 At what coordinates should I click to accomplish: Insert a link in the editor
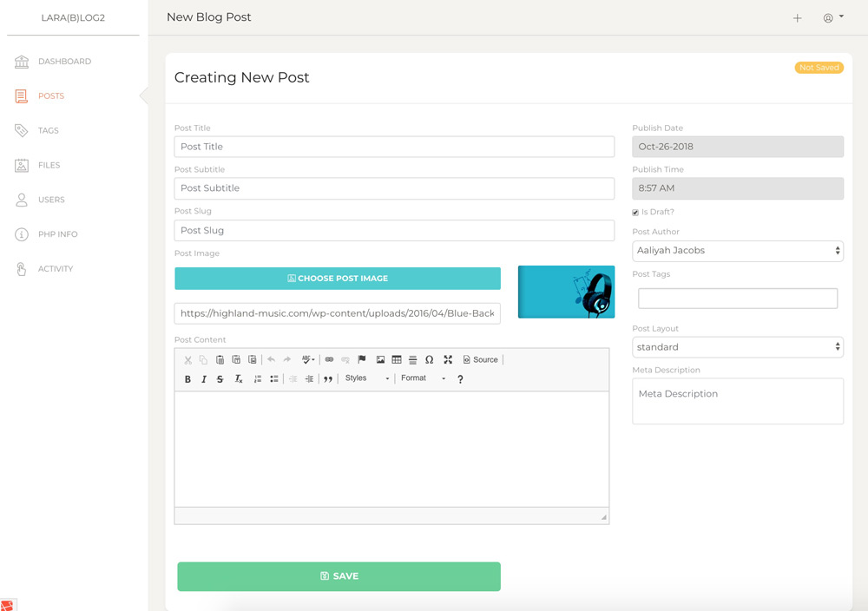point(328,359)
